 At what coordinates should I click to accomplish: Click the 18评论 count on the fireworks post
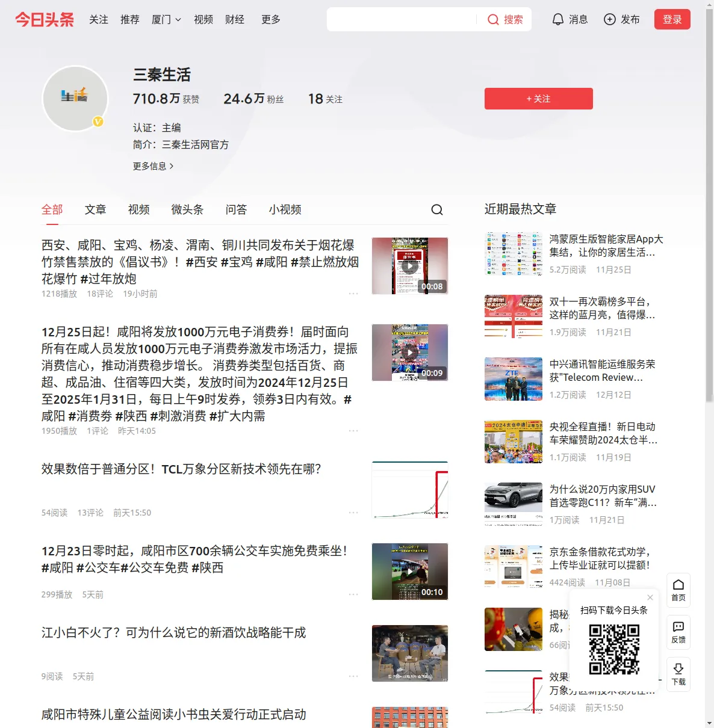click(100, 294)
